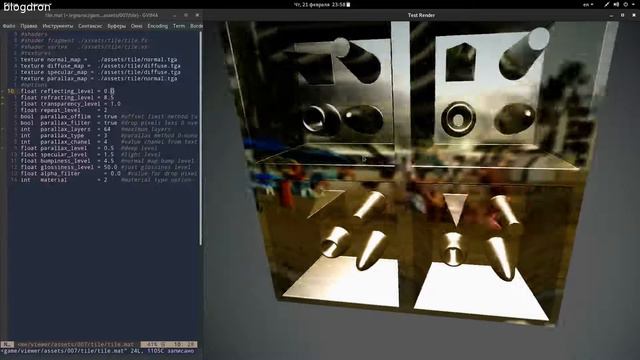Viewport: 640px width, 360px height.
Task: Open the Правка menu
Action: 29,26
